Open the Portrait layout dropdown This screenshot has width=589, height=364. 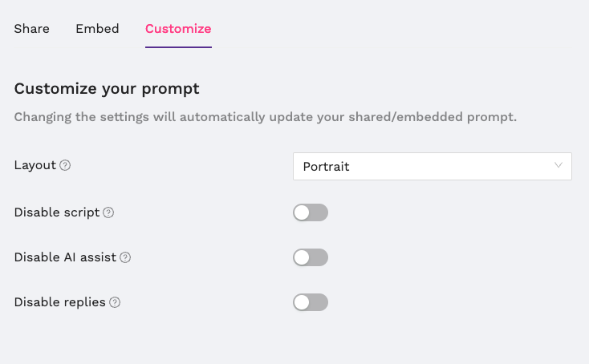point(433,166)
